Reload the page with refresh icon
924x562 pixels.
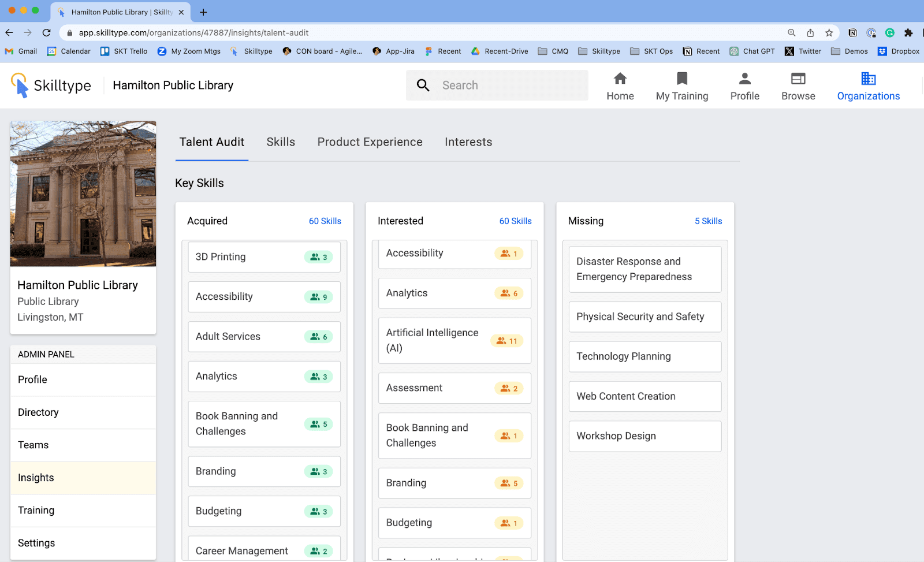pyautogui.click(x=47, y=33)
